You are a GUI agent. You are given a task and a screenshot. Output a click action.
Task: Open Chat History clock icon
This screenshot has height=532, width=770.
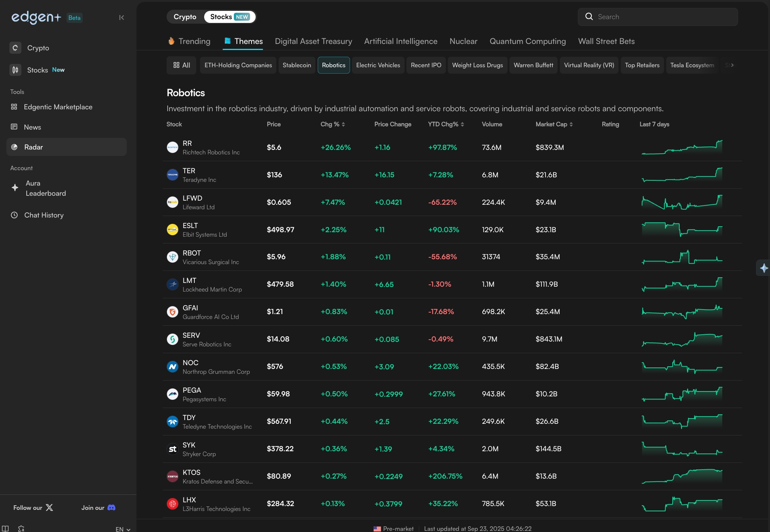[x=14, y=215]
